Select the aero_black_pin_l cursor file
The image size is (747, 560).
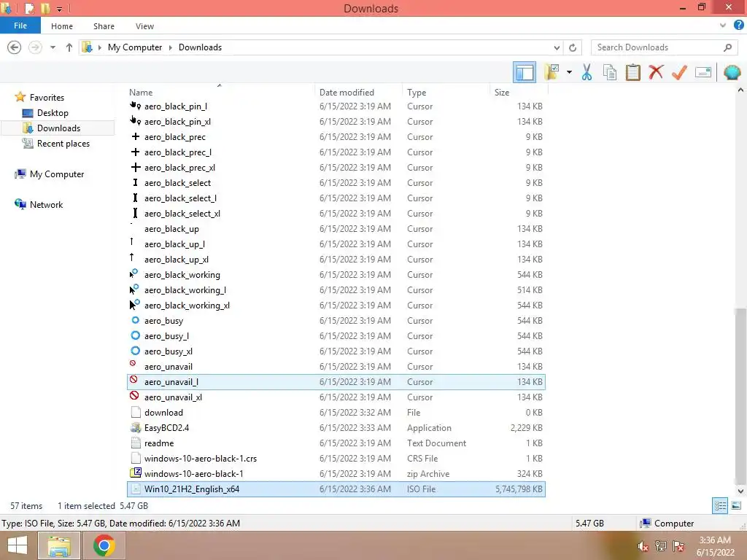[336, 106]
